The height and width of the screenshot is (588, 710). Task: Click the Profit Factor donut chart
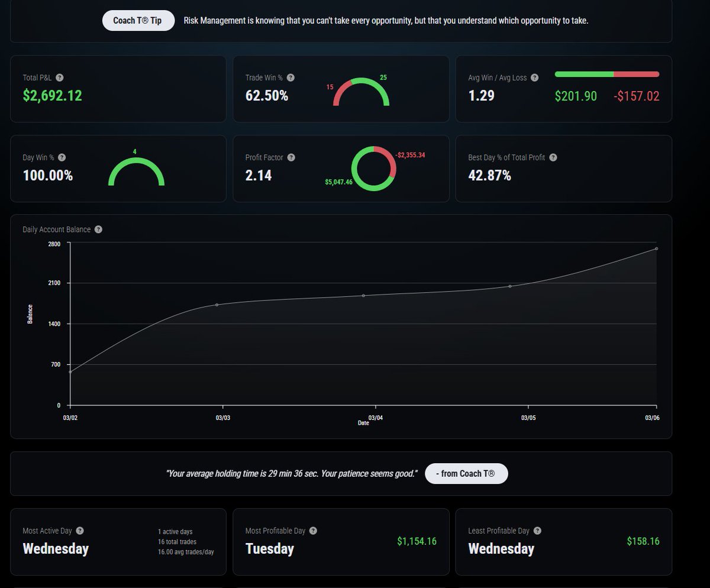click(x=373, y=169)
